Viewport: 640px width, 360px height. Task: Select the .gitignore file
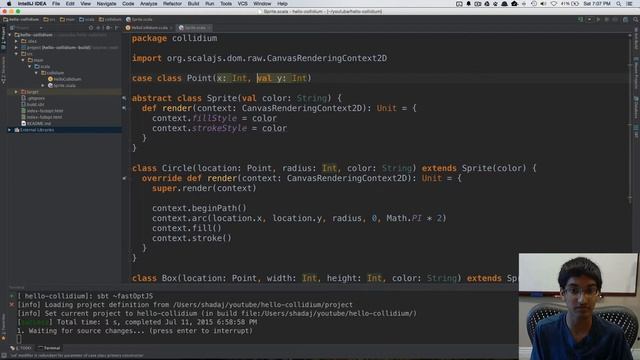click(x=33, y=98)
